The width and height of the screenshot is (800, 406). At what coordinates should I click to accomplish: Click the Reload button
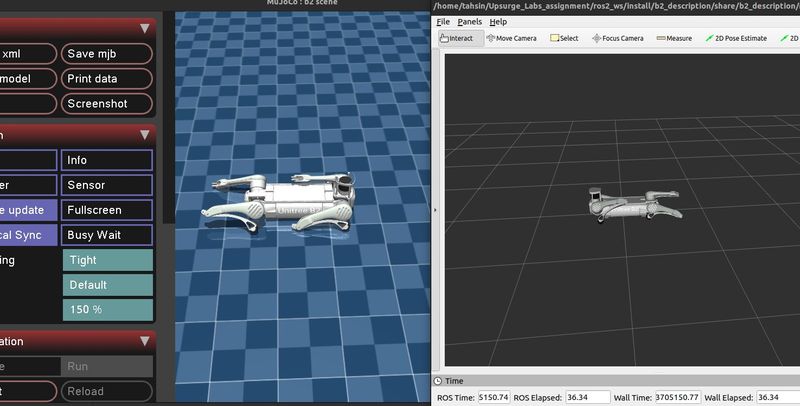click(x=107, y=391)
